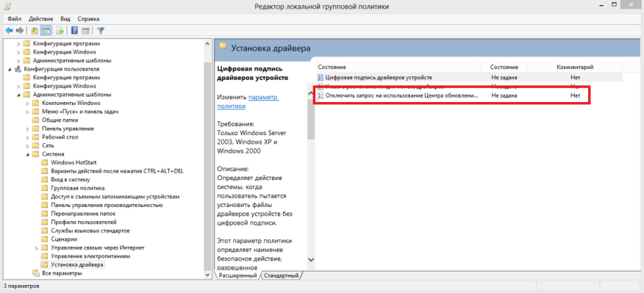
Task: Collapse Административные шаблоны under Конфигурация пользователя
Action: pyautogui.click(x=19, y=95)
